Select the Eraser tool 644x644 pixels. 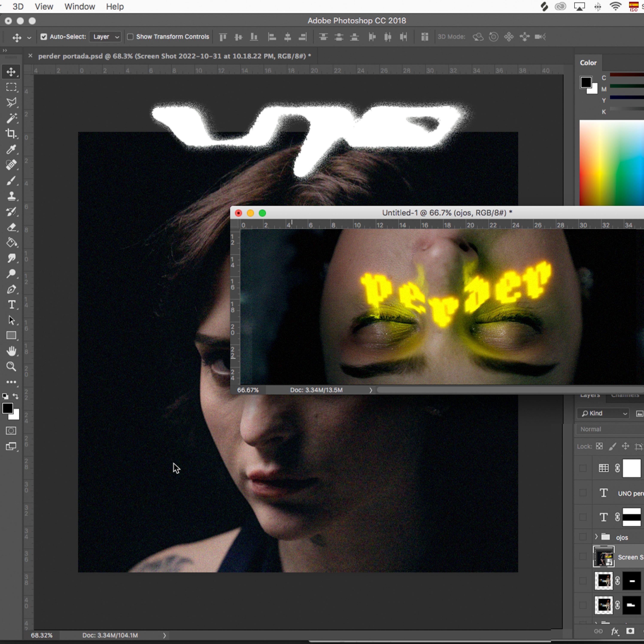(11, 227)
